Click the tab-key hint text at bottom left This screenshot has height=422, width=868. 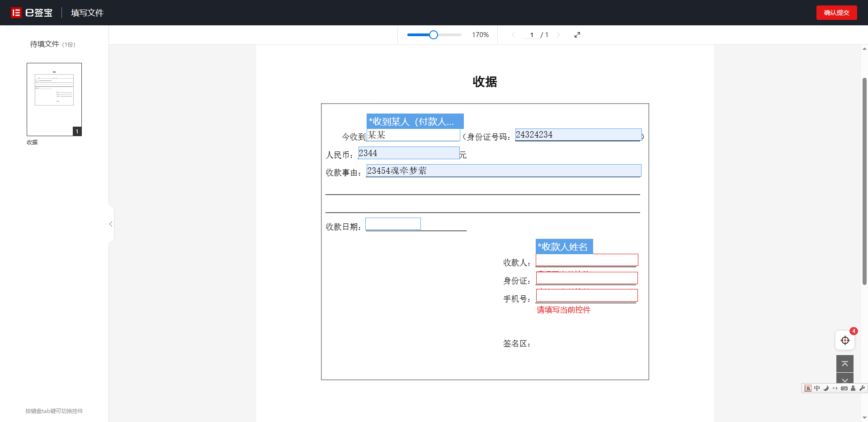click(x=54, y=411)
